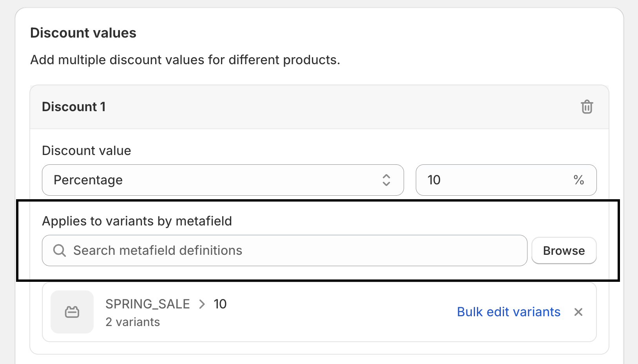Focus the discount amount field showing 10
638x364 pixels.
494,180
